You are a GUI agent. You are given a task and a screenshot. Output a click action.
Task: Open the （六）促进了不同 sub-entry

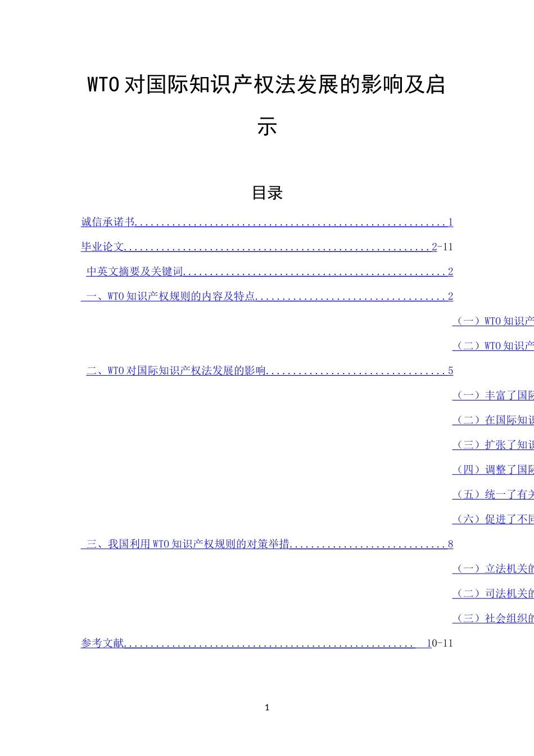(x=493, y=519)
